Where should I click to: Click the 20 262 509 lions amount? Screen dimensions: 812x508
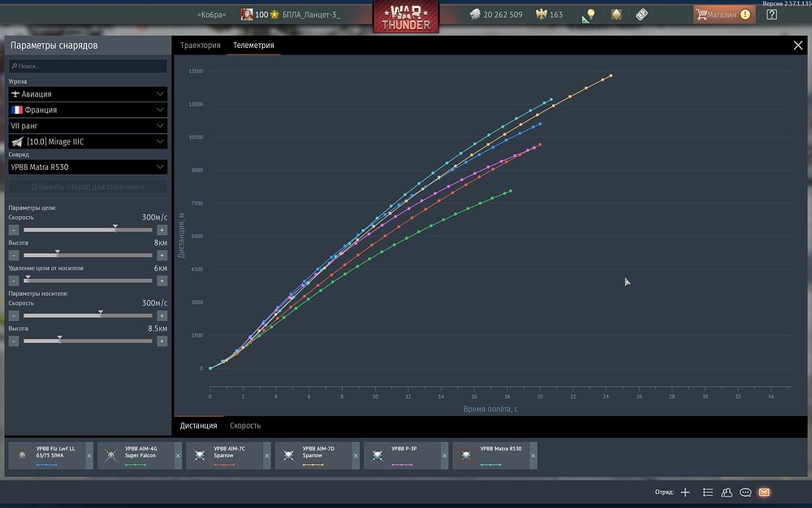(x=503, y=15)
